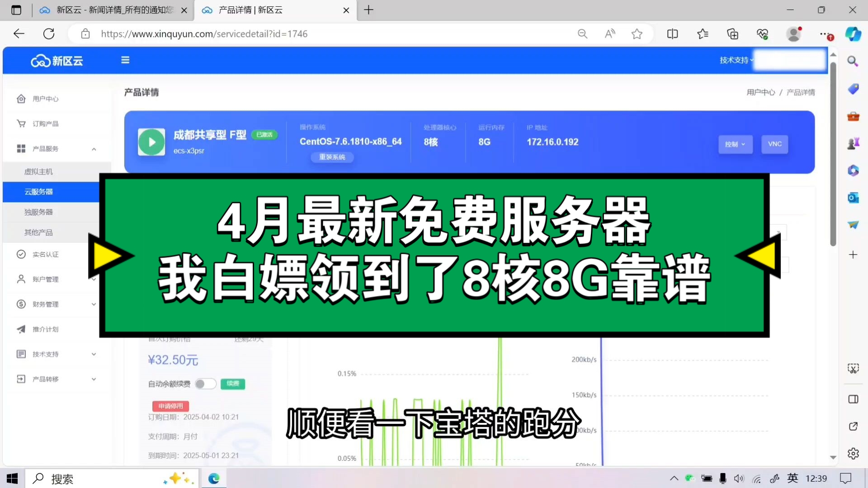Open Outlook from the sidebar
Image resolution: width=868 pixels, height=488 pixels.
click(x=853, y=197)
